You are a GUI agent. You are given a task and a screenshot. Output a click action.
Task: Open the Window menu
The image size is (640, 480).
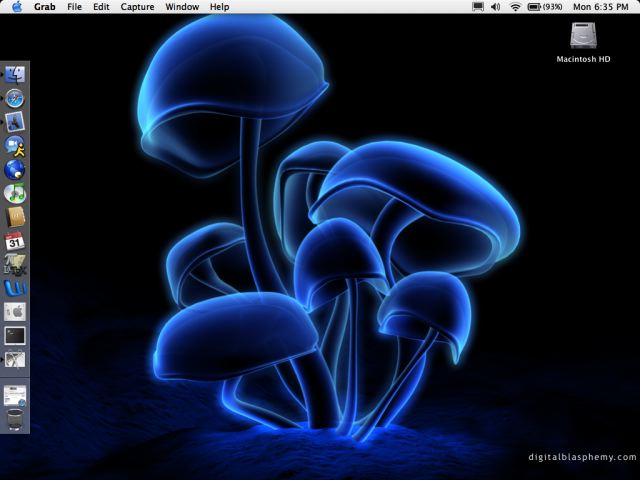point(182,7)
